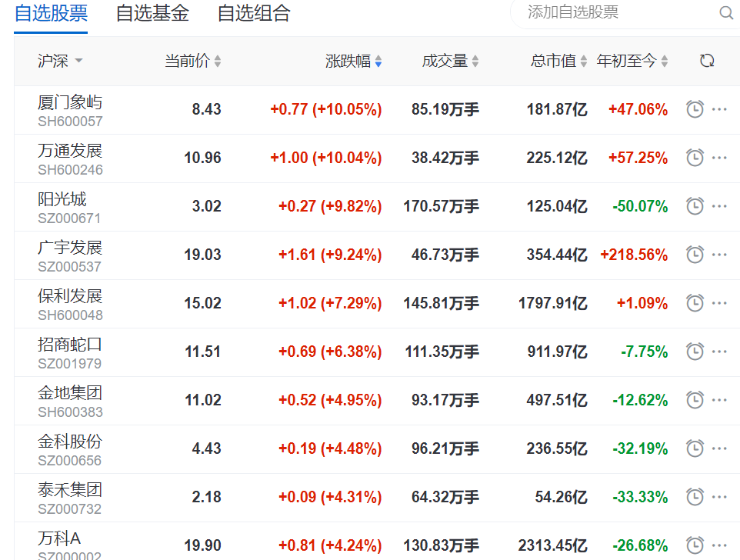The image size is (740, 560).
Task: Open 保利发展 stock page
Action: coord(70,296)
